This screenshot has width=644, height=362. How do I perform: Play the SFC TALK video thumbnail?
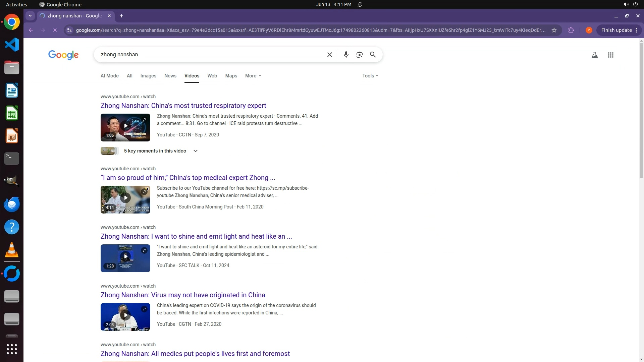pos(125,257)
